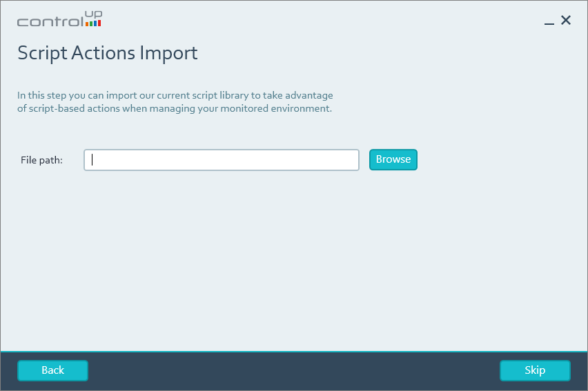Click the empty header area beside the ControlUp logo

click(311, 21)
